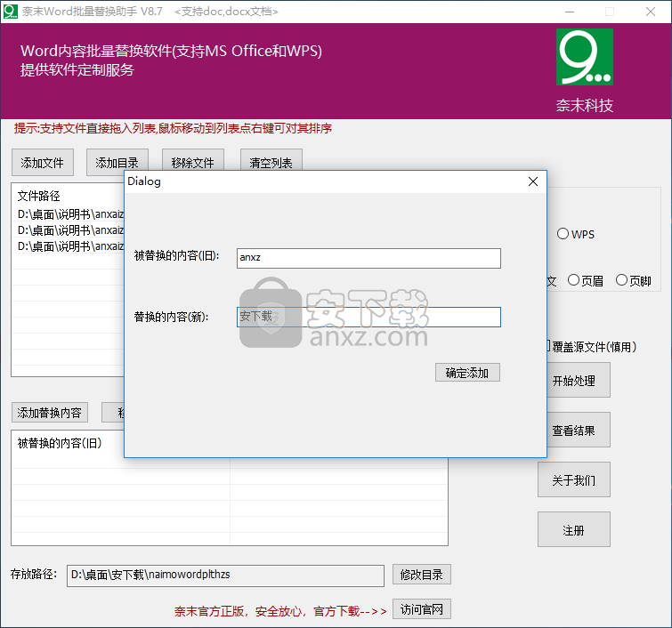Click the 添加文件 button
Screen dimensions: 672x628
click(43, 163)
